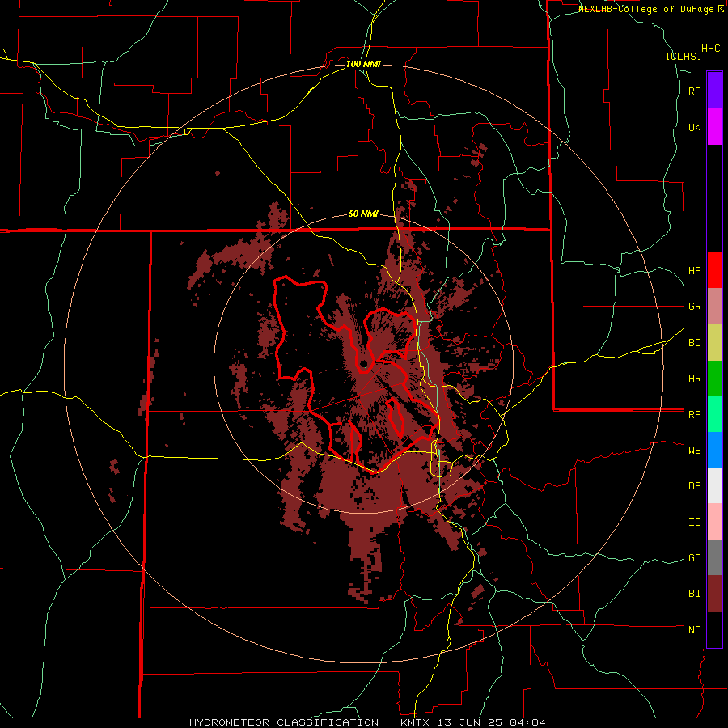Image resolution: width=728 pixels, height=728 pixels.
Task: Click the ND legend label
Action: point(694,630)
